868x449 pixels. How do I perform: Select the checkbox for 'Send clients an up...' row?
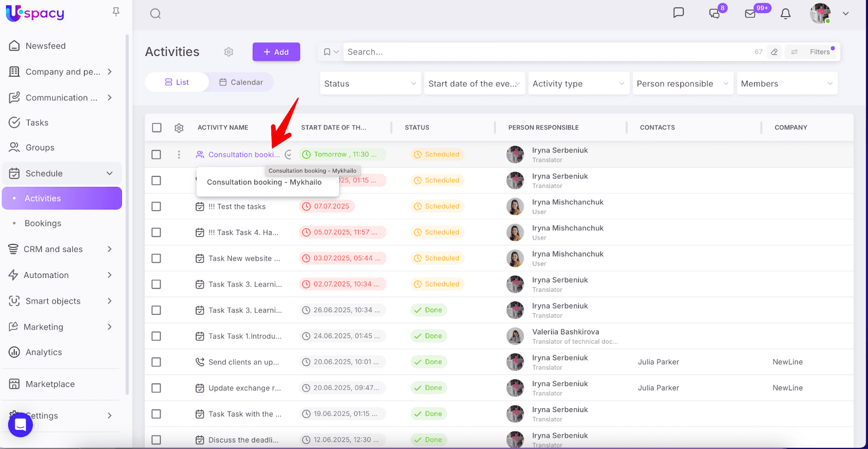click(156, 362)
